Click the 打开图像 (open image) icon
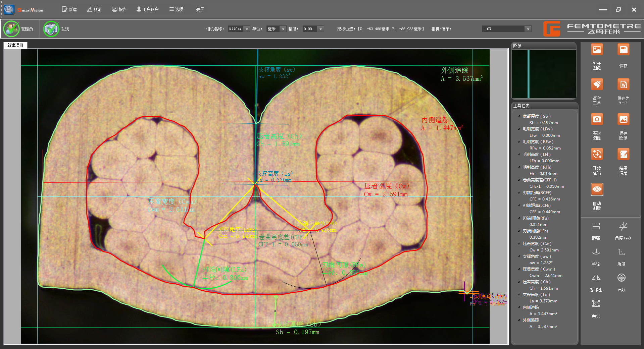Image resolution: width=644 pixels, height=349 pixels. coord(597,50)
